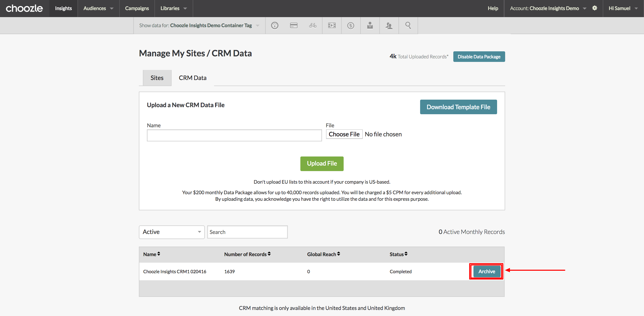Viewport: 644px width, 316px height.
Task: Click the 0 Active Monthly Records text
Action: point(472,232)
